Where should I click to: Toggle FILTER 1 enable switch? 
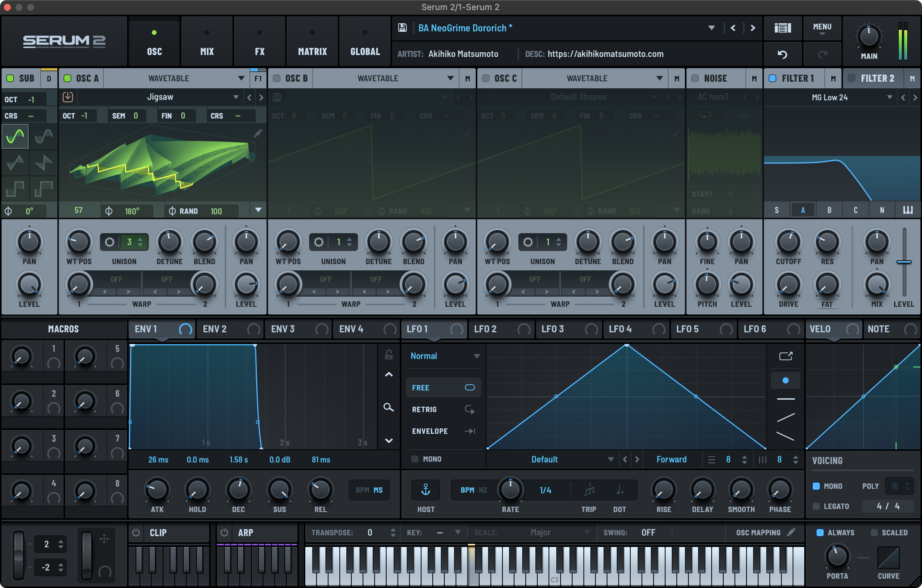(x=772, y=78)
